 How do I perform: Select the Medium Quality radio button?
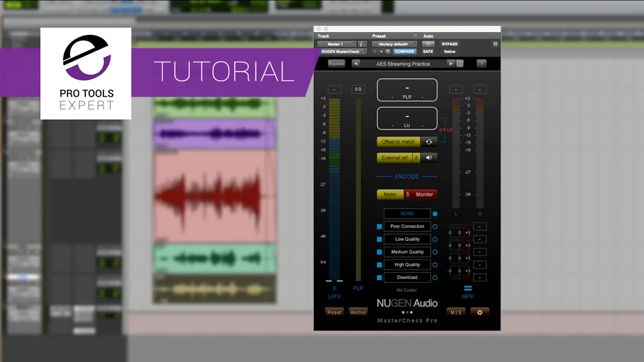point(435,252)
